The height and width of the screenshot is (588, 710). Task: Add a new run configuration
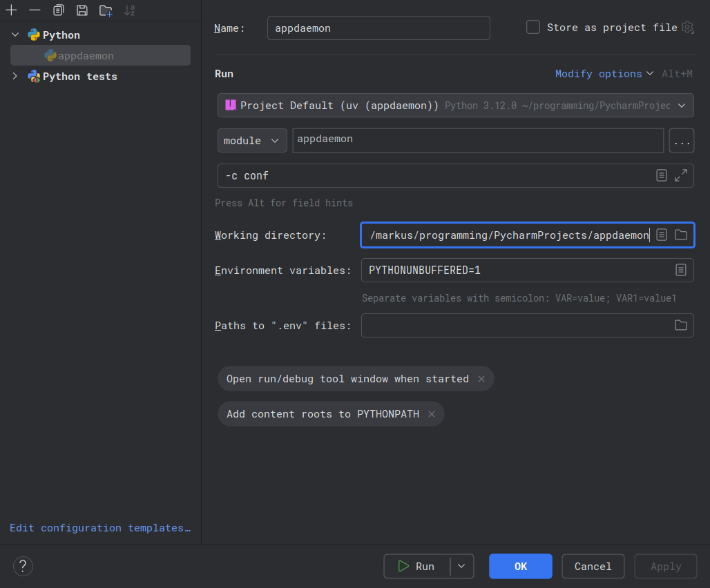(11, 10)
